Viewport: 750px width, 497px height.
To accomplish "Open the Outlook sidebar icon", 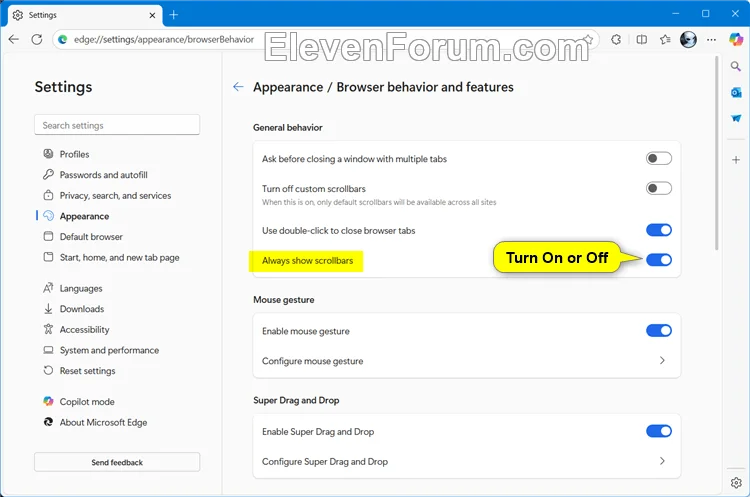I will [x=736, y=92].
